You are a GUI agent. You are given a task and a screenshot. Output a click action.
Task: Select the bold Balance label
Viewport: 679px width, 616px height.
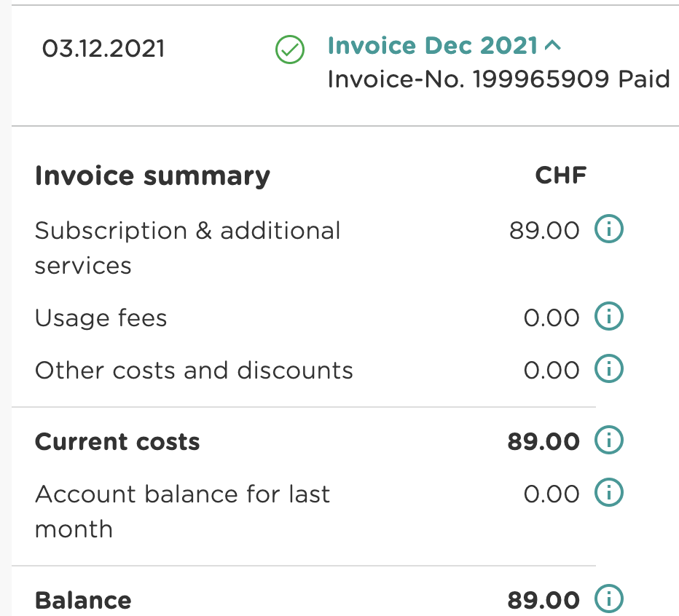click(83, 601)
